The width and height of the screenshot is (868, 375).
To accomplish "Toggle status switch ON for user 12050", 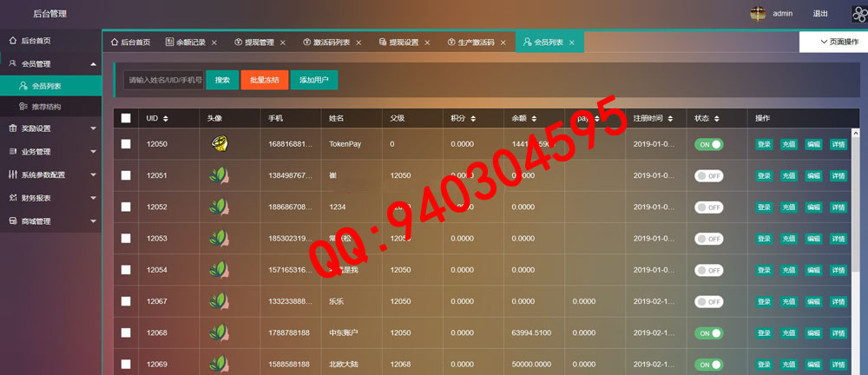I will click(x=708, y=144).
